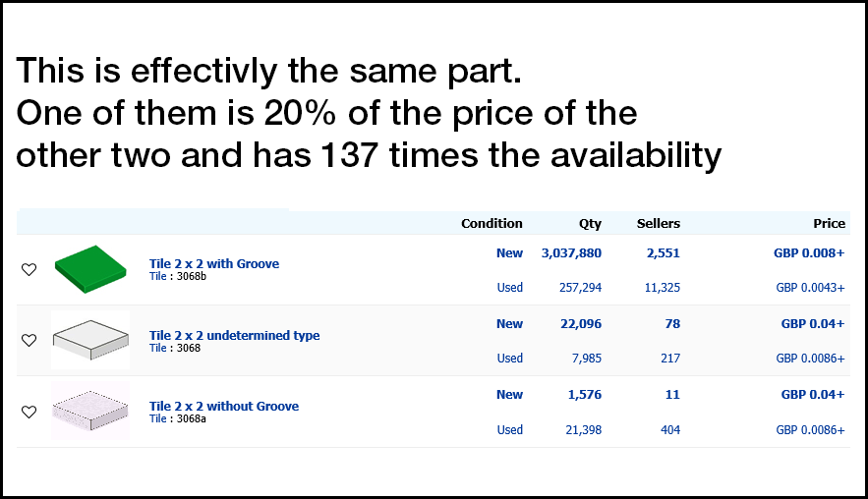Toggle wishlist heart for undetermined type tile
The image size is (868, 499).
(x=29, y=340)
